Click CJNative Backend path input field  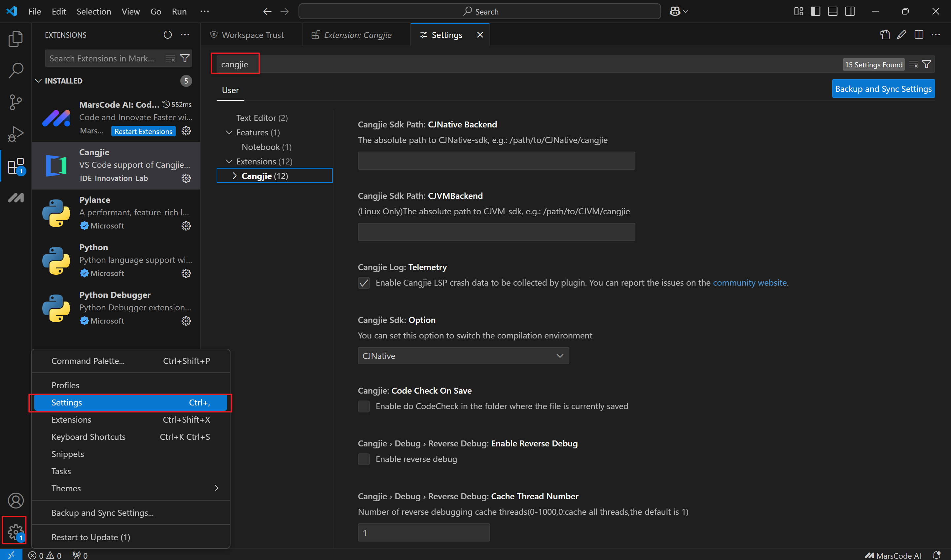[496, 160]
